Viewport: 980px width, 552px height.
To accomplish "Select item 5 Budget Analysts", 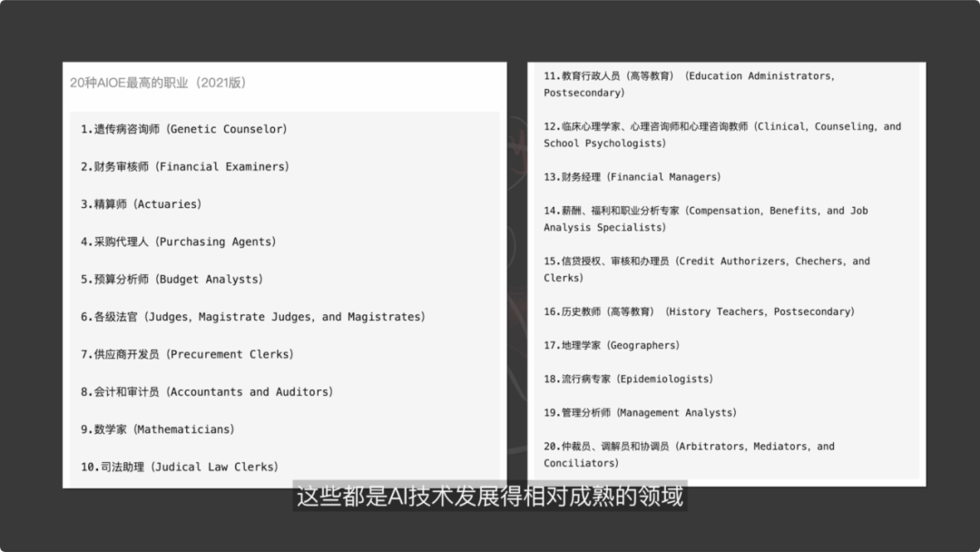I will [x=172, y=280].
